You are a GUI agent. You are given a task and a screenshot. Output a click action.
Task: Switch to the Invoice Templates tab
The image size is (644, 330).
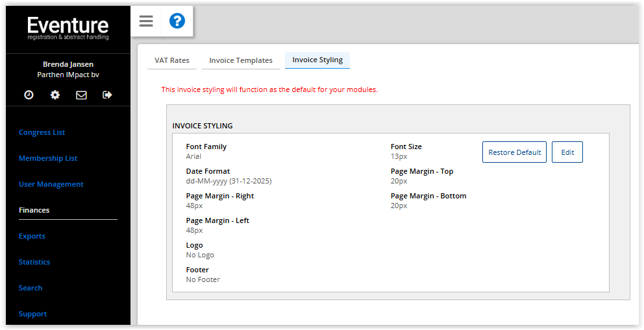[x=241, y=60]
